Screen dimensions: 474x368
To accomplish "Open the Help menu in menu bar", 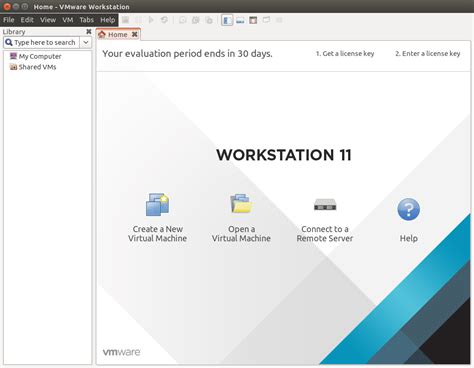I will pyautogui.click(x=108, y=20).
